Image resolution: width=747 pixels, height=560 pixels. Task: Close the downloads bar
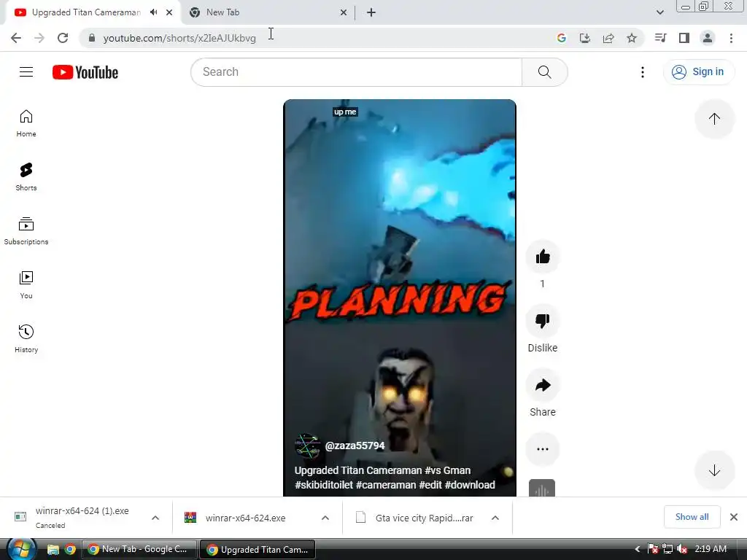pyautogui.click(x=734, y=517)
